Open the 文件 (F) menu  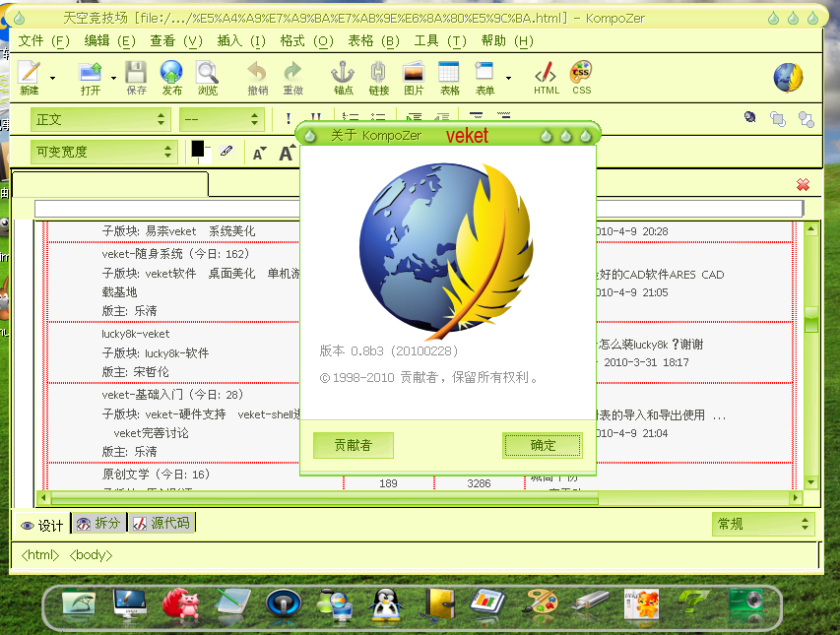[44, 40]
